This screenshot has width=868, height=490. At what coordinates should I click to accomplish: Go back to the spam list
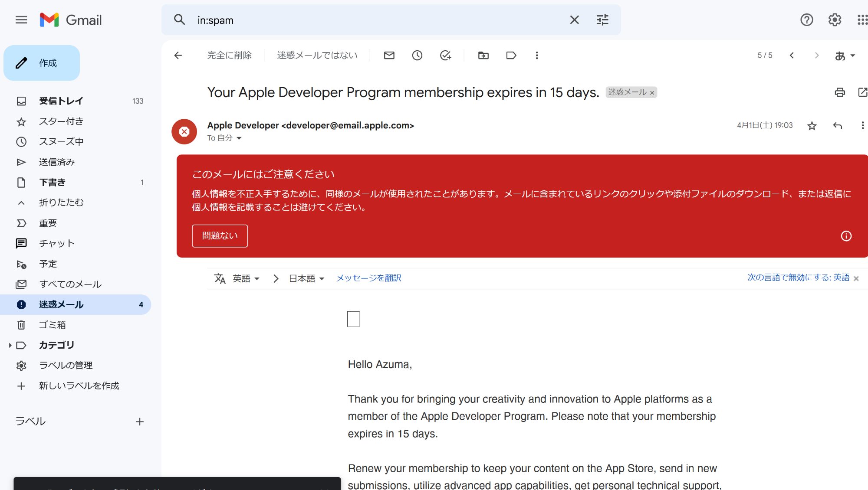(178, 56)
